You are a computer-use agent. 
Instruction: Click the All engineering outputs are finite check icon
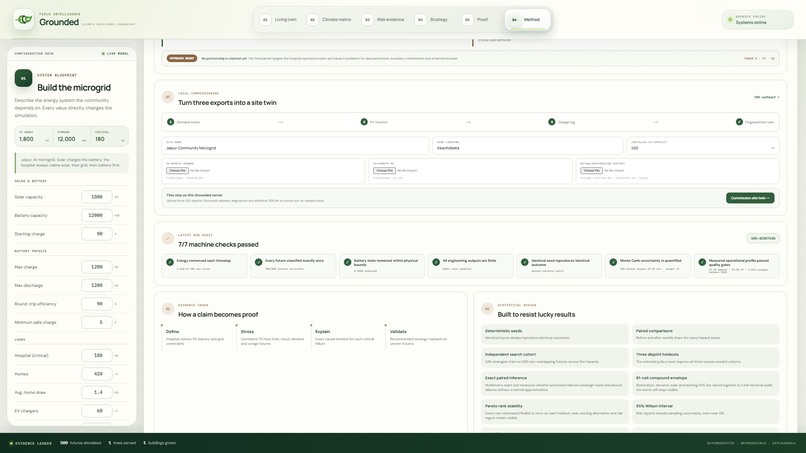436,262
